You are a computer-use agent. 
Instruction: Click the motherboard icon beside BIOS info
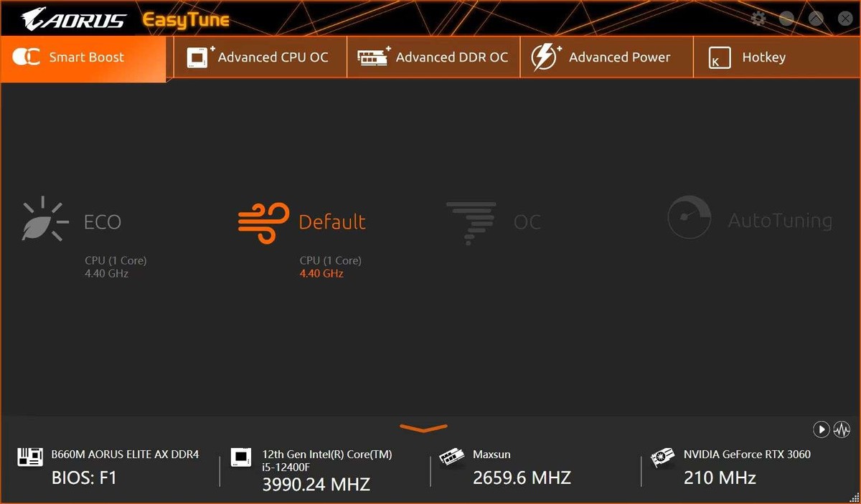[29, 457]
